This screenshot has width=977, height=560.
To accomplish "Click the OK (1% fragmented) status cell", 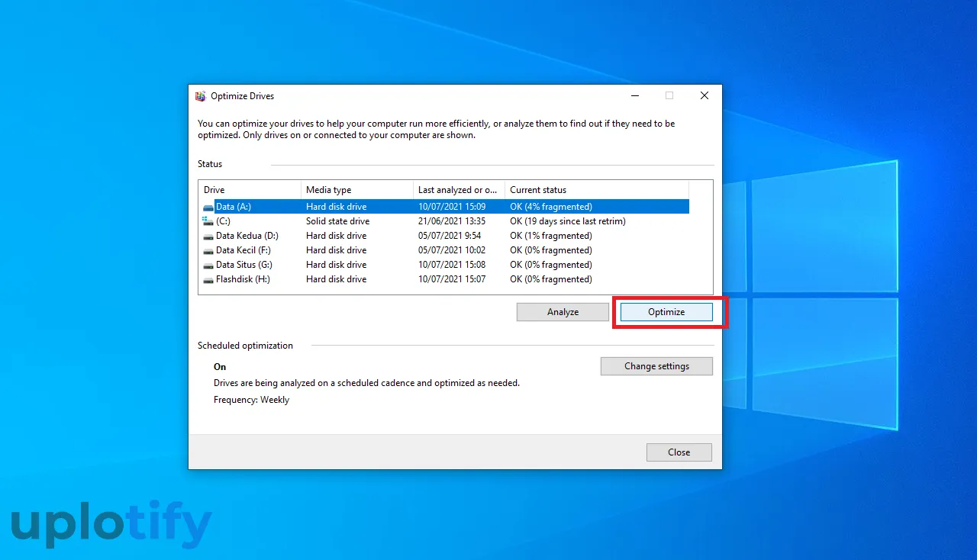I will tap(551, 236).
